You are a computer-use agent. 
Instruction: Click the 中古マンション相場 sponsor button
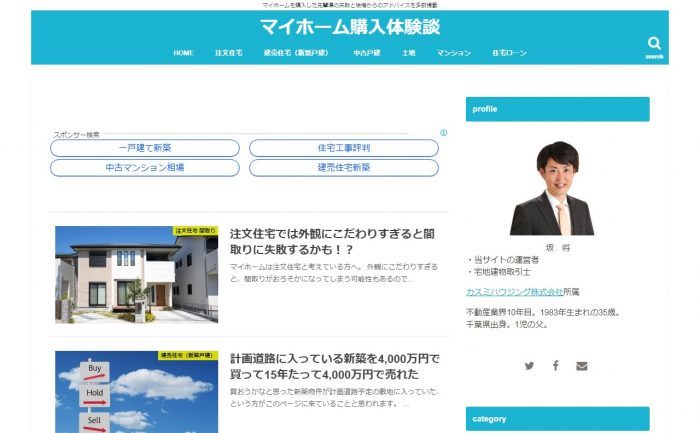pos(145,167)
